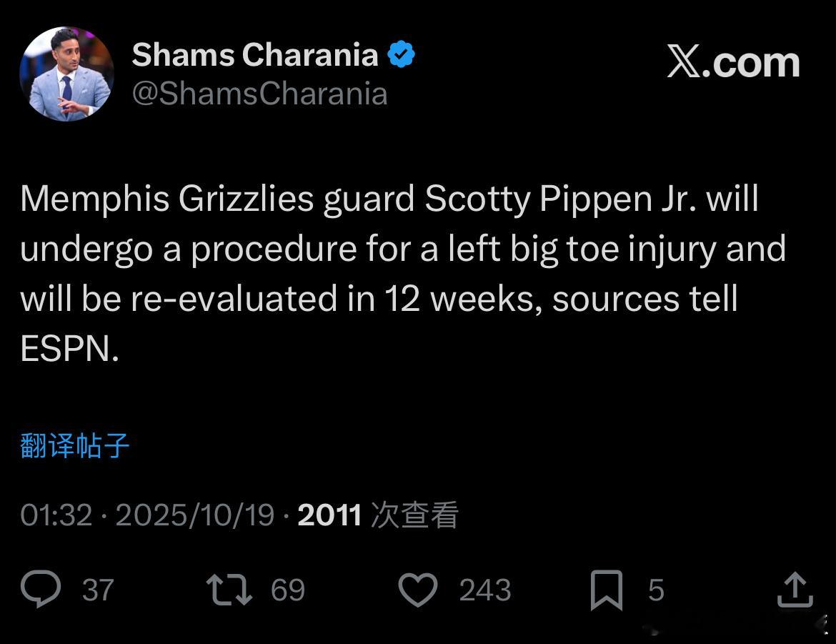Screen dimensions: 836x644
Task: Click the 69 reposts count
Action: pos(288,590)
